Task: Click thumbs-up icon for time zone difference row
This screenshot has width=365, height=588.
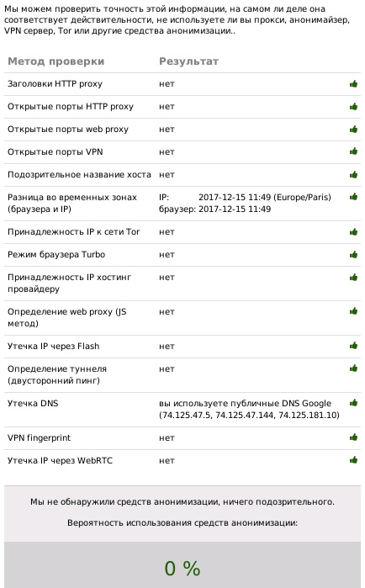Action: tap(353, 197)
